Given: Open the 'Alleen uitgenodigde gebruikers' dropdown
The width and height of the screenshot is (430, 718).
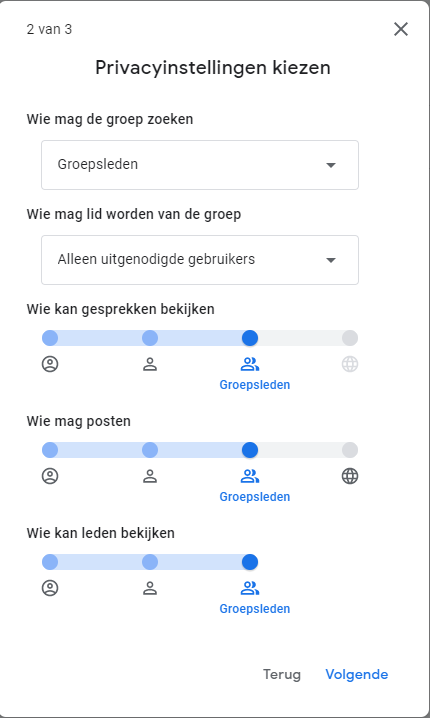Looking at the screenshot, I should pyautogui.click(x=200, y=260).
